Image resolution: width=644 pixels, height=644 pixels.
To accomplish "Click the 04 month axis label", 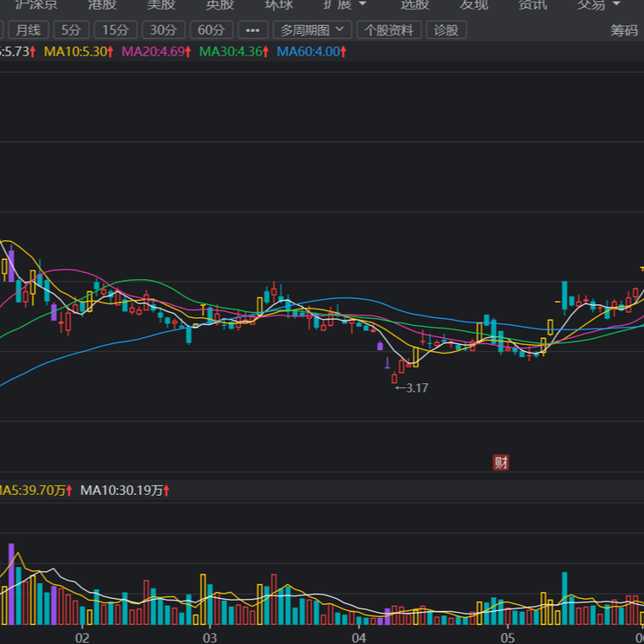I will coord(359,638).
